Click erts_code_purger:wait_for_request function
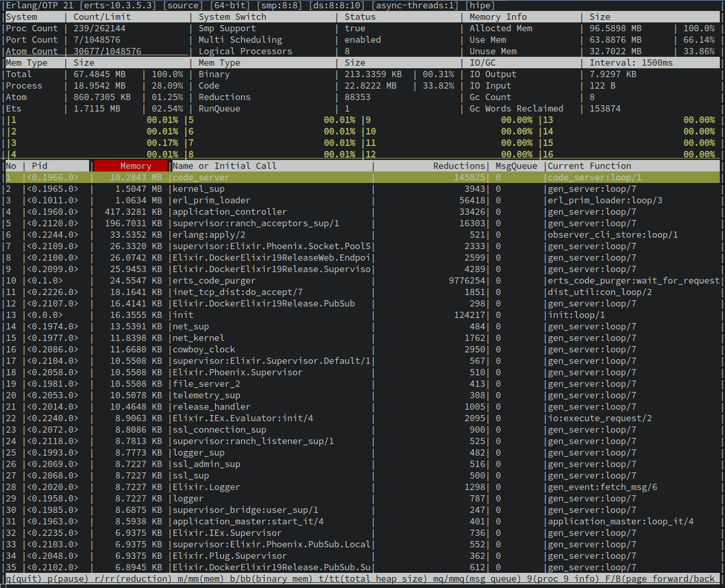725x588 pixels. click(x=634, y=280)
